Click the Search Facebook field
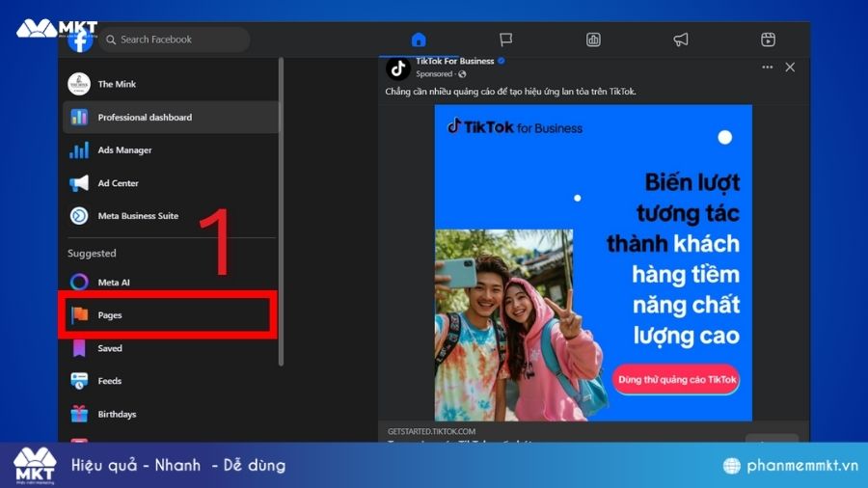868x488 pixels. coord(175,40)
